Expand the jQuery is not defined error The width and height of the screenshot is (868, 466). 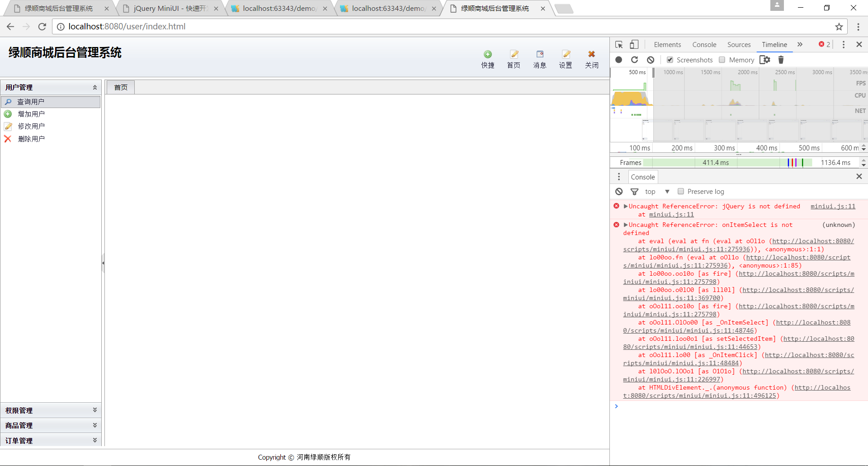626,206
